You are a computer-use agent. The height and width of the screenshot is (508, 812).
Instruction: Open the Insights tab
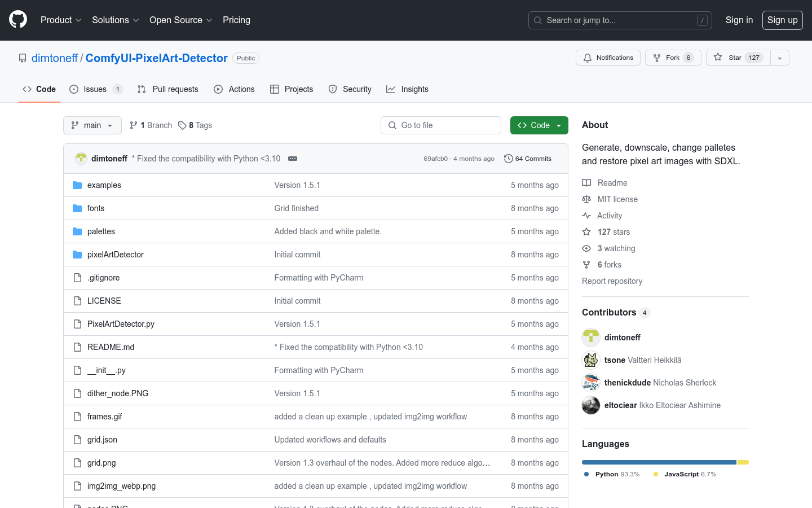[407, 89]
